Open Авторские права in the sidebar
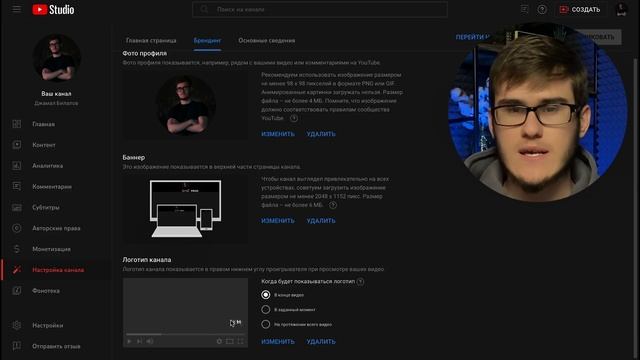Image resolution: width=640 pixels, height=360 pixels. pyautogui.click(x=55, y=228)
